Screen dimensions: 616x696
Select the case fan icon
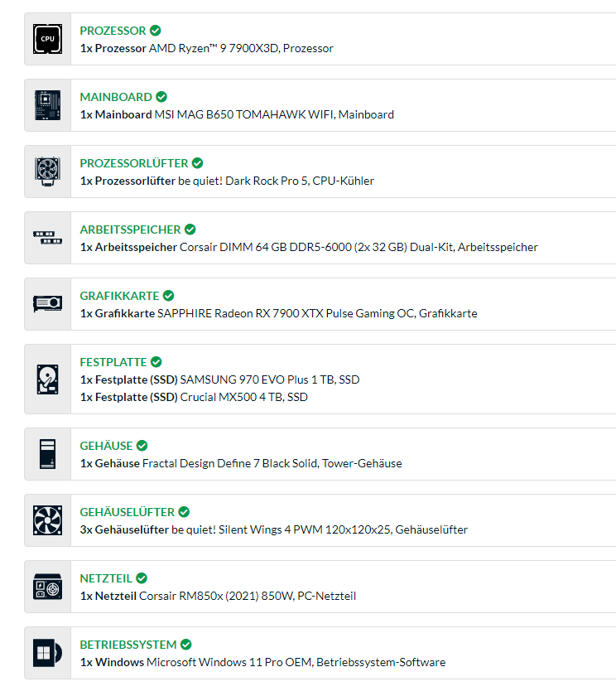tap(47, 520)
